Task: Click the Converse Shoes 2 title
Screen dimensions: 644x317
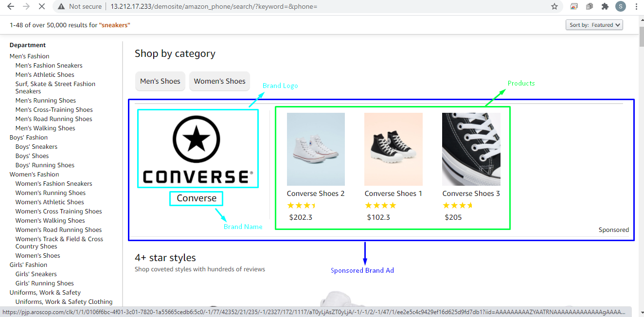Action: [x=316, y=194]
